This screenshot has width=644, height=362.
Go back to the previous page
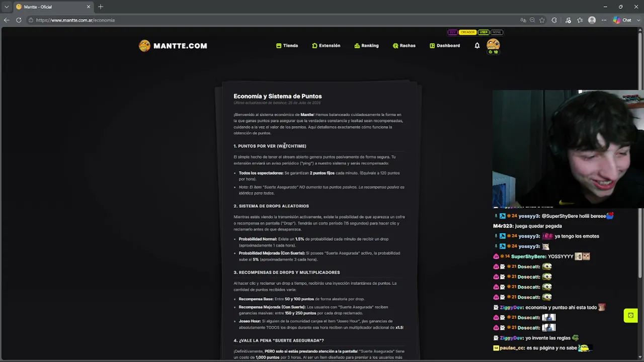pyautogui.click(x=7, y=20)
